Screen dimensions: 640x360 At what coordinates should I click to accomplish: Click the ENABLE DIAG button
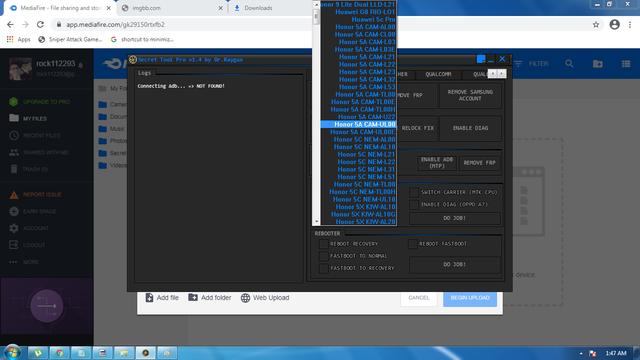coord(470,128)
